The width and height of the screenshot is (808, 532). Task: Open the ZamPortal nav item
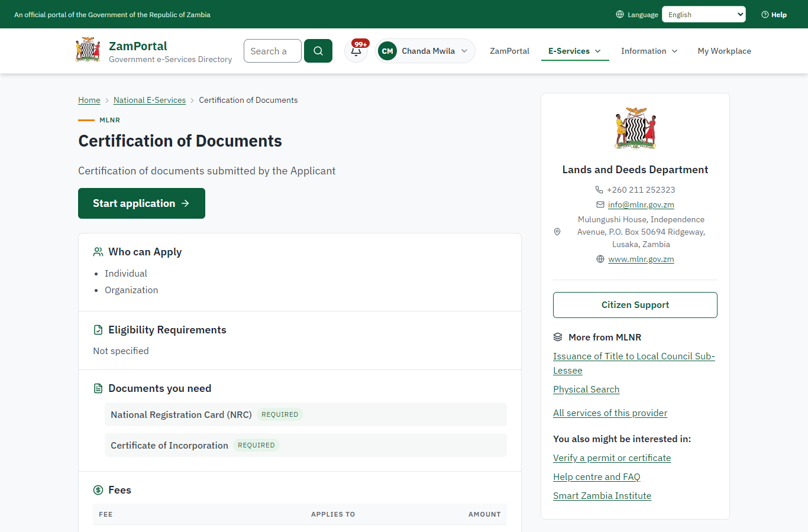(x=509, y=51)
